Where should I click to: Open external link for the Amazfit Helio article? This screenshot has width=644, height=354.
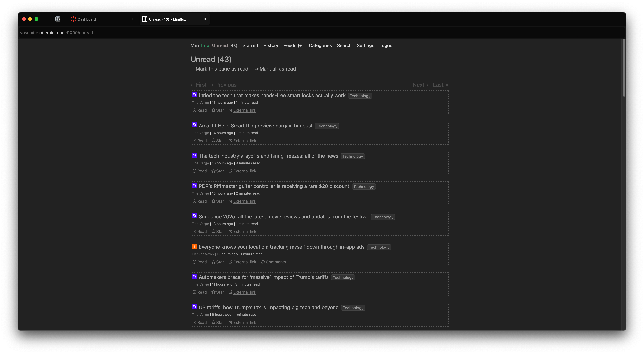(242, 141)
